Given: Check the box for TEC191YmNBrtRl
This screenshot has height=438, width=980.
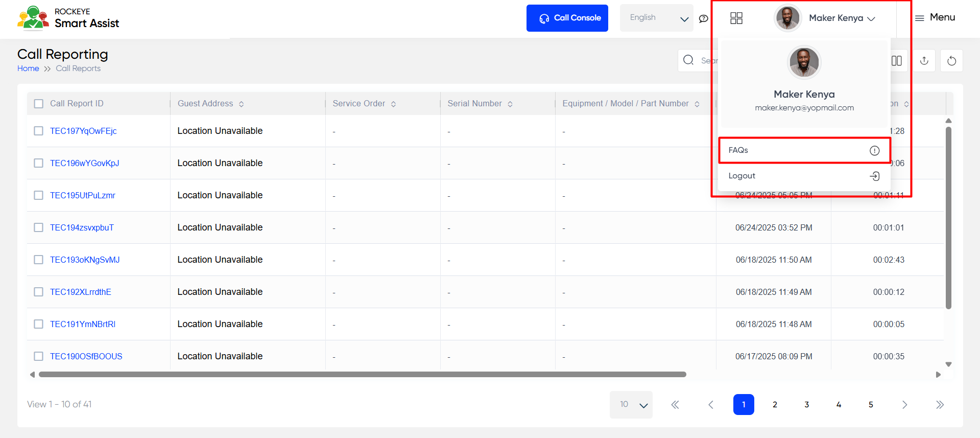Looking at the screenshot, I should pyautogui.click(x=39, y=324).
